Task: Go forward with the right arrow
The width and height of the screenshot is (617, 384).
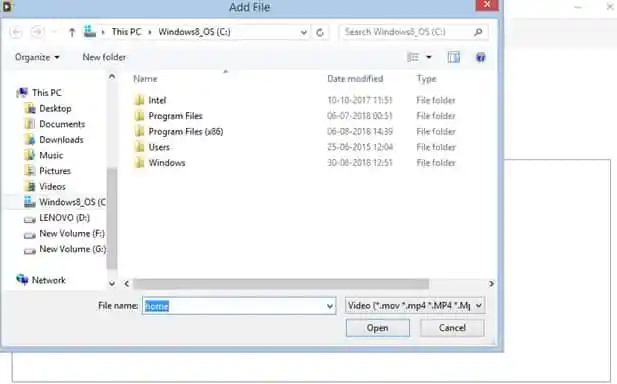Action: click(37, 32)
